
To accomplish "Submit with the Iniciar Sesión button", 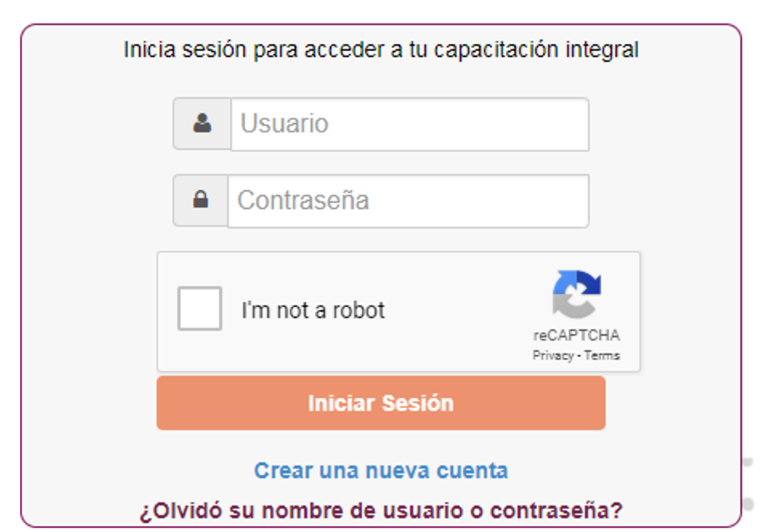I will [x=381, y=403].
